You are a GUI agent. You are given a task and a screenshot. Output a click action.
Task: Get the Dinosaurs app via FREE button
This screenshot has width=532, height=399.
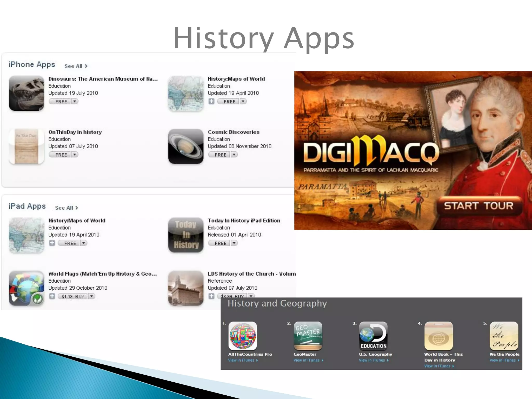click(x=60, y=101)
